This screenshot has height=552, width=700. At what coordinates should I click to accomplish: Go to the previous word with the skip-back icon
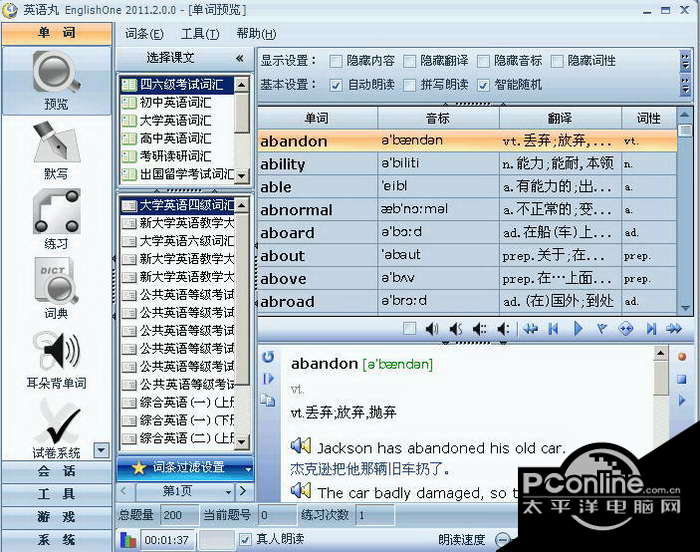(x=554, y=329)
